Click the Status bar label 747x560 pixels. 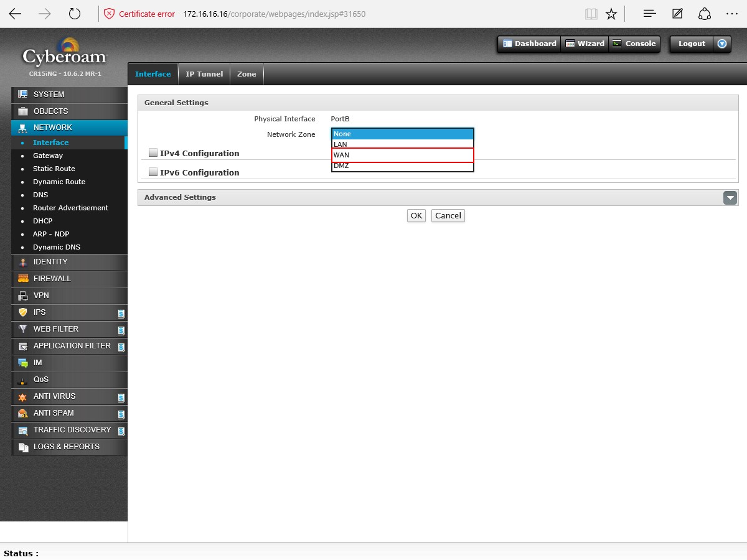pyautogui.click(x=21, y=553)
